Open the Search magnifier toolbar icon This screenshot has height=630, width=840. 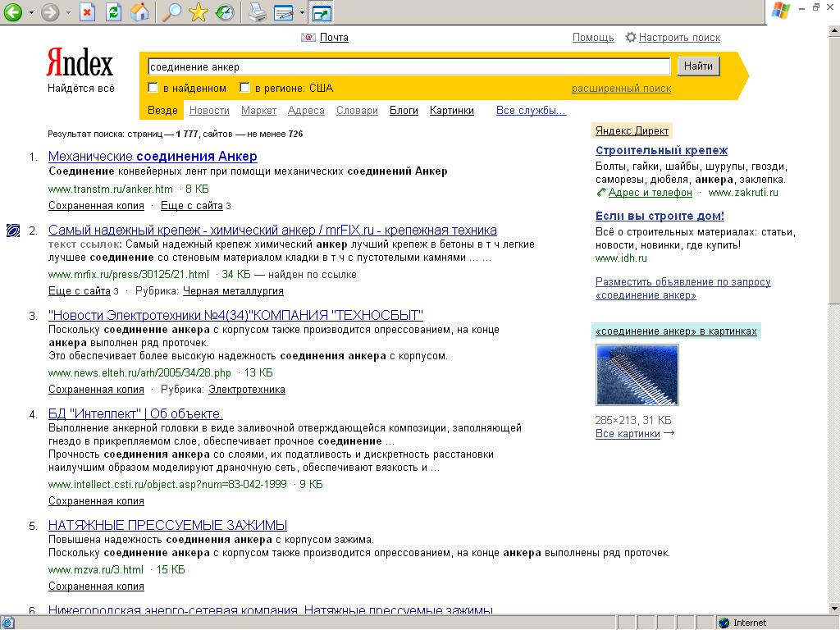171,12
